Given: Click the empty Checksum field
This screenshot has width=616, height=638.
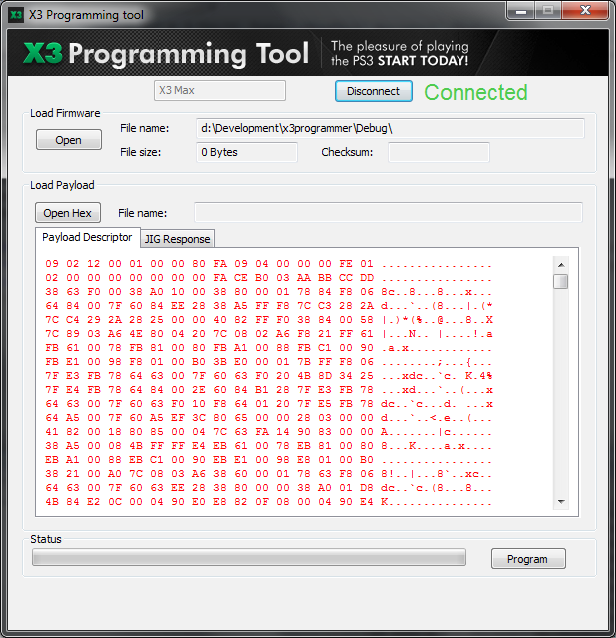Looking at the screenshot, I should tap(439, 152).
